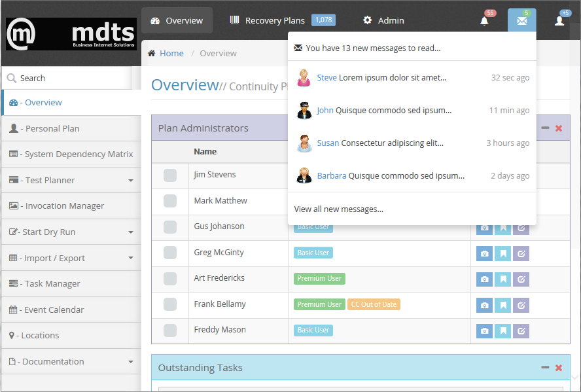Open John's message sender link
This screenshot has height=392, width=581.
[x=325, y=111]
